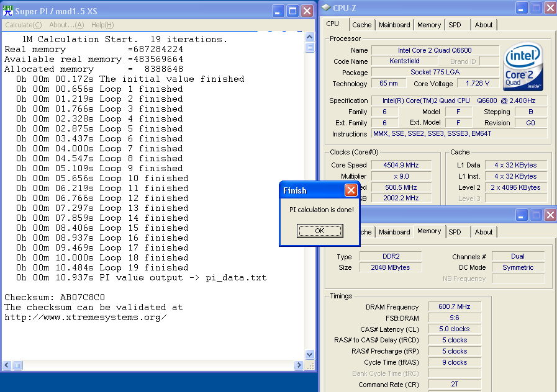Switch to Mainboard tab in upper CPU-Z
Screen dimensions: 557x392
click(x=394, y=25)
